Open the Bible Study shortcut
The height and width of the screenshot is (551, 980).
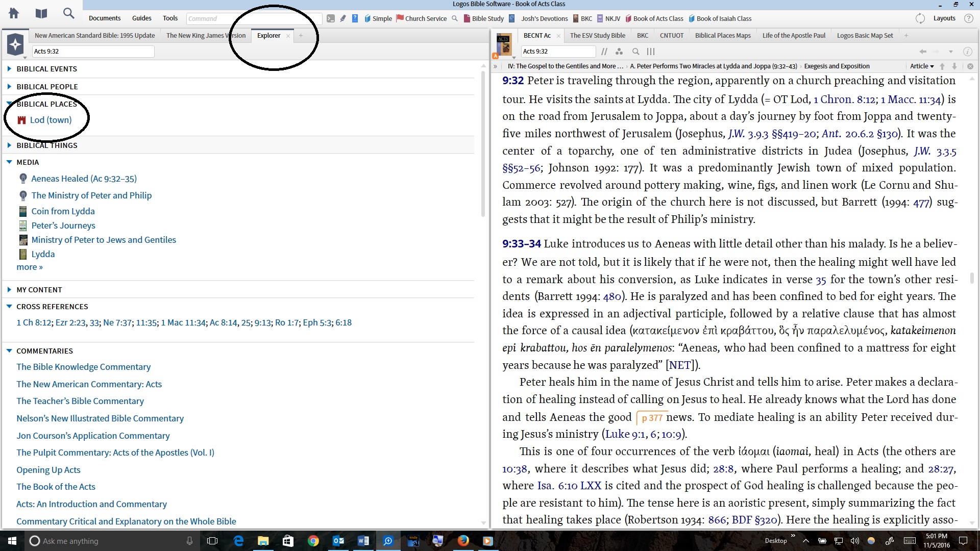[484, 19]
